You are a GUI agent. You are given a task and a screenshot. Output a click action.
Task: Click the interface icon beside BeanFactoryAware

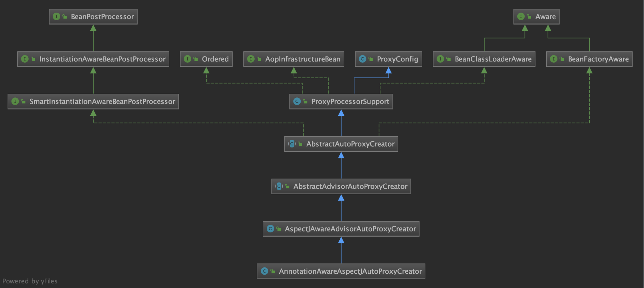[x=554, y=59]
